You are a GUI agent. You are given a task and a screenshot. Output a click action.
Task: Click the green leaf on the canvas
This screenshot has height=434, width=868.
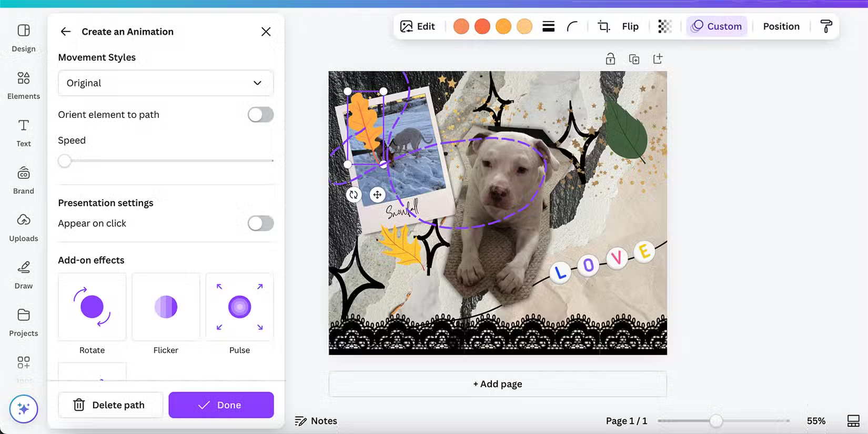click(x=626, y=130)
